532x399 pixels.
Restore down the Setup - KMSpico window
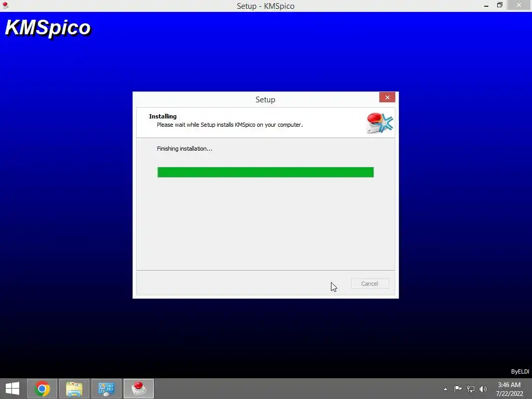pyautogui.click(x=499, y=5)
